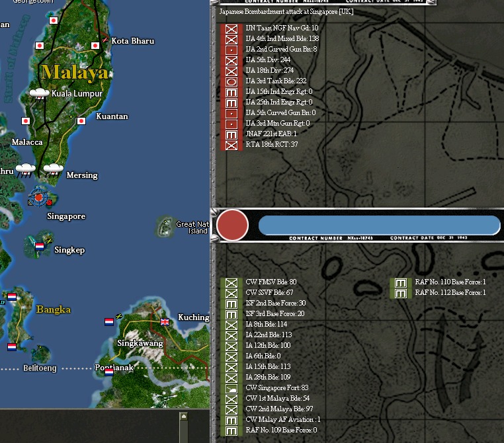504x443 pixels.
Task: Click the rain cloud next to Mersing
Action: pyautogui.click(x=54, y=171)
